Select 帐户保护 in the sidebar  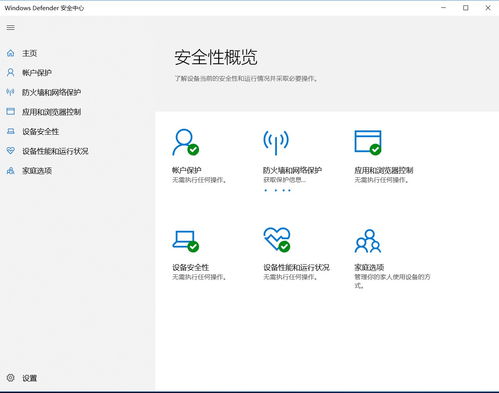37,73
